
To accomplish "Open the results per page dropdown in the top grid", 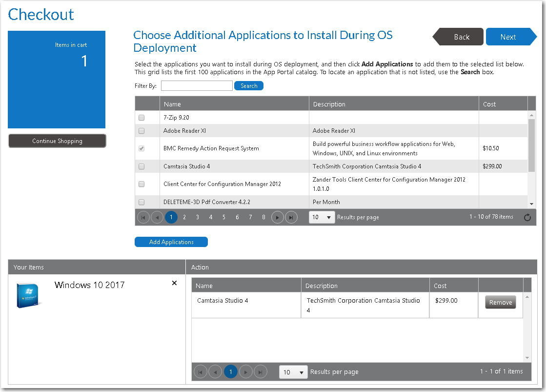I will 322,217.
